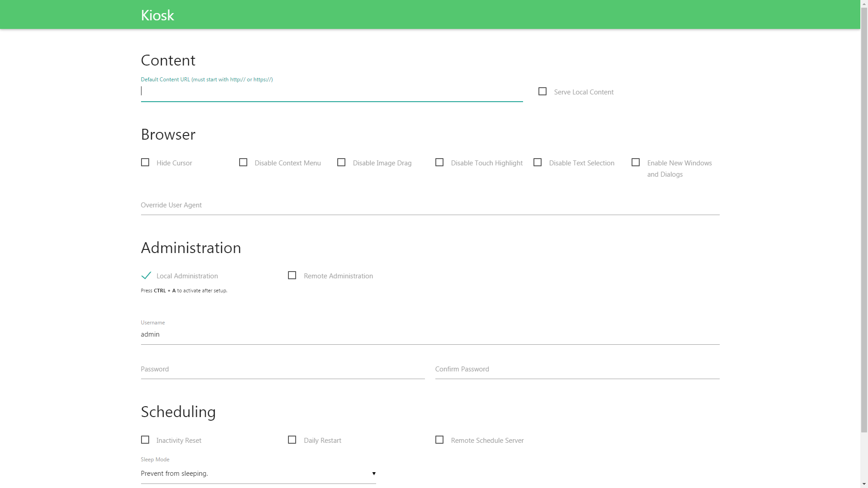Check Disable Text Selection box
Image resolution: width=868 pixels, height=488 pixels.
538,162
